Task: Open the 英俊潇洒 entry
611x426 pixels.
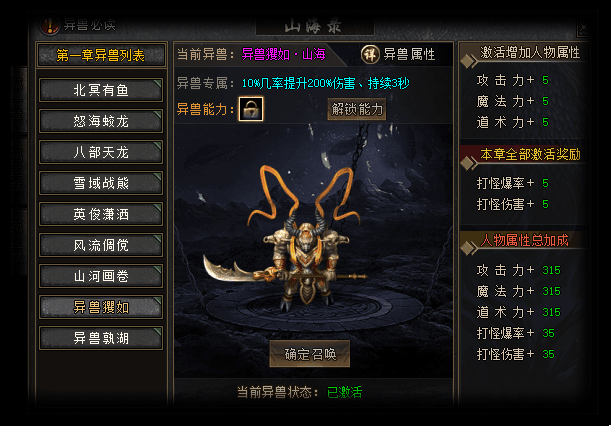Action: 101,214
